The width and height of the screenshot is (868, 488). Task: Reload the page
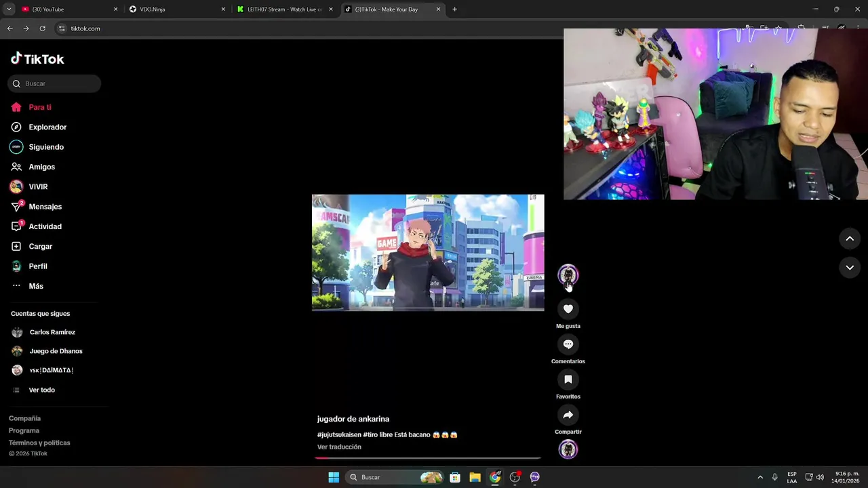42,28
